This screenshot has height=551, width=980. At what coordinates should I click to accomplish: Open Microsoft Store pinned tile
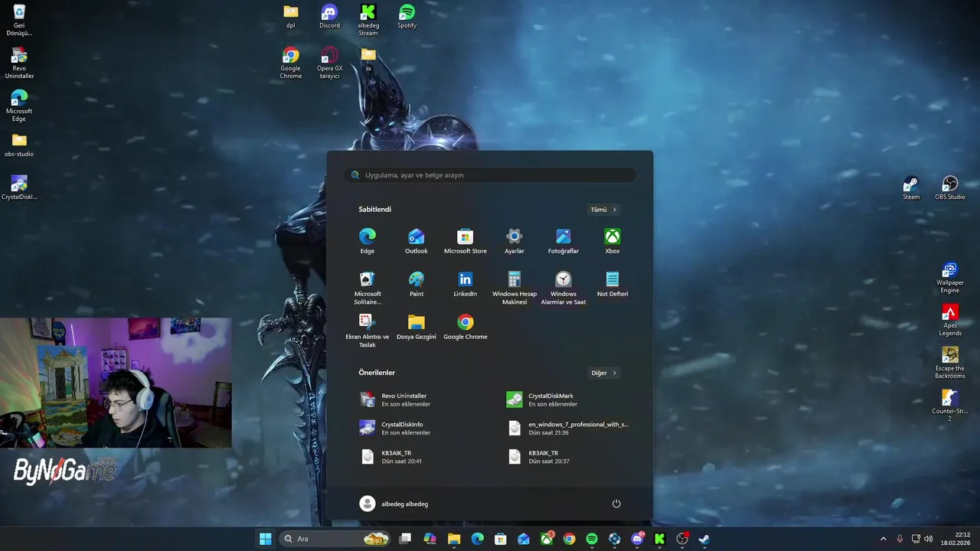pyautogui.click(x=465, y=240)
